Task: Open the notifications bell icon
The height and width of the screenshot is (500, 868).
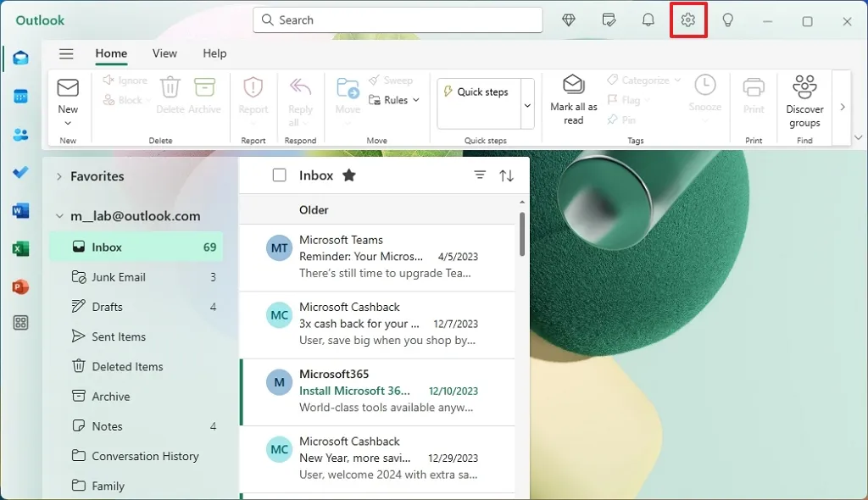Action: [x=648, y=20]
